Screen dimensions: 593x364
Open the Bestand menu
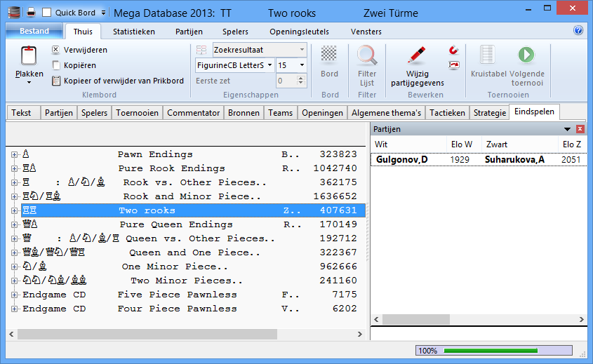coord(34,31)
